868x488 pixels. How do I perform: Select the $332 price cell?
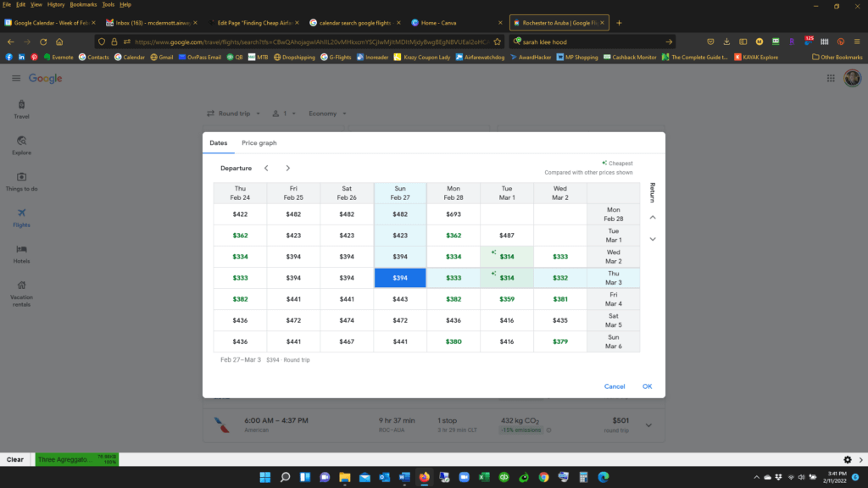[x=559, y=278]
